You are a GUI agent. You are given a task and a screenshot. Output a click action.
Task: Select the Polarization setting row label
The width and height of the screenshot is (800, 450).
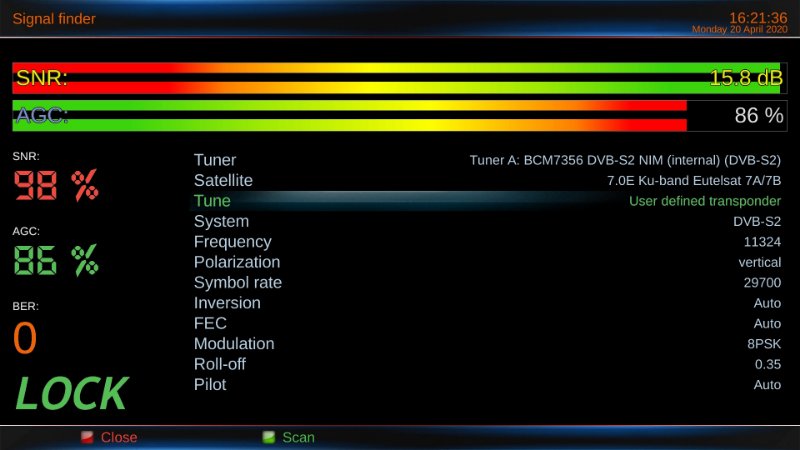tap(237, 262)
